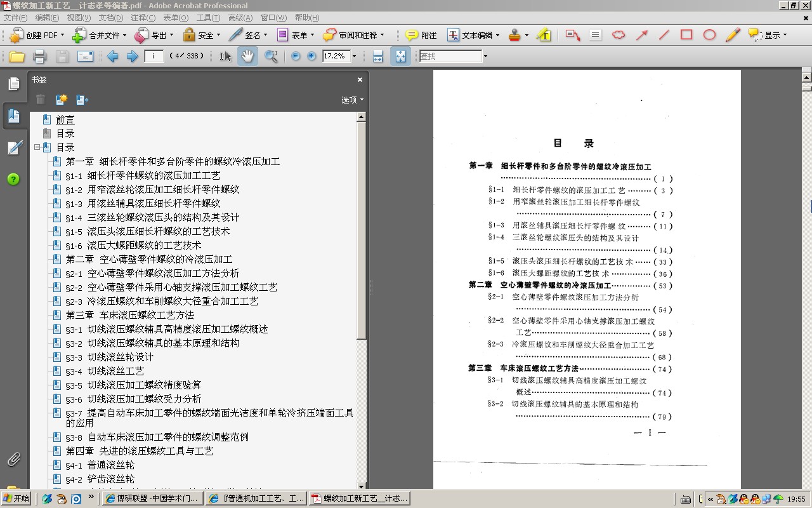
Task: Open the 视图(V) menu
Action: tap(79, 18)
